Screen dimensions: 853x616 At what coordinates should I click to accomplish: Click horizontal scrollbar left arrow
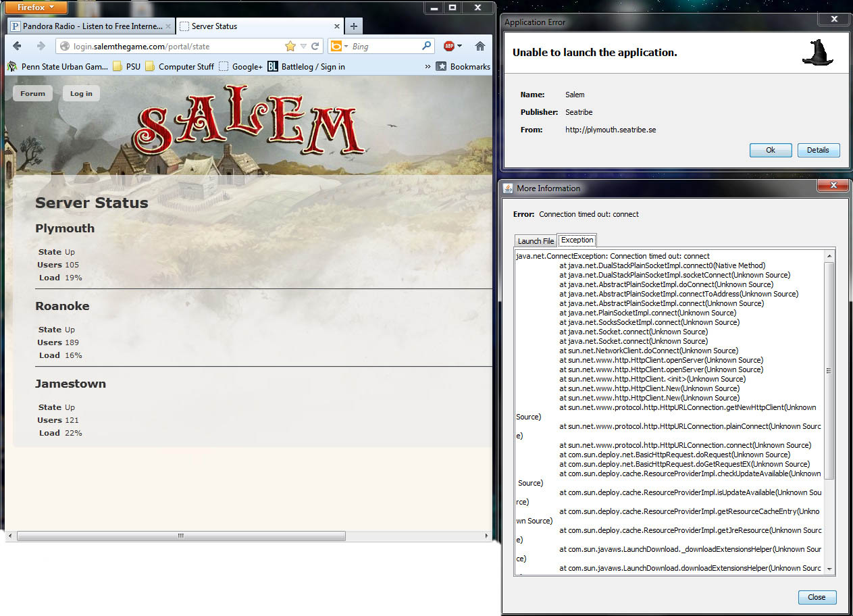point(9,536)
